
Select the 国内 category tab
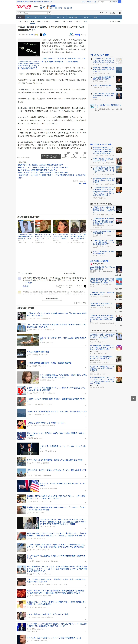tap(26, 21)
